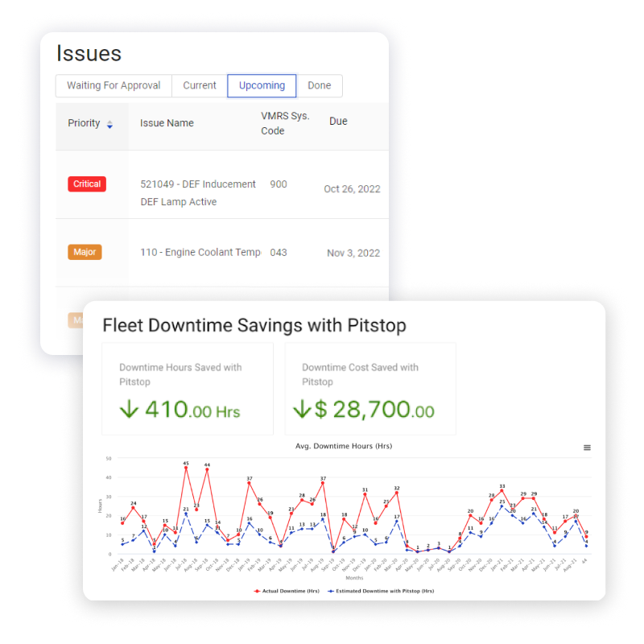Sort issues by Priority arrow icon
644x644 pixels.
pyautogui.click(x=109, y=124)
